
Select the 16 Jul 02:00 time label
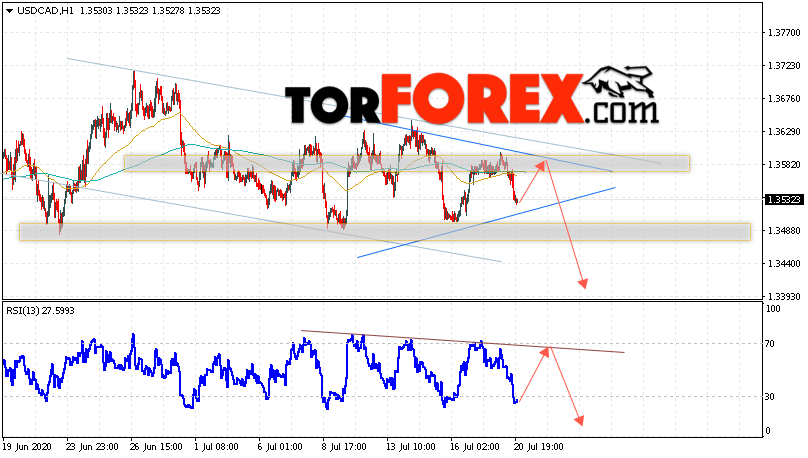(475, 446)
